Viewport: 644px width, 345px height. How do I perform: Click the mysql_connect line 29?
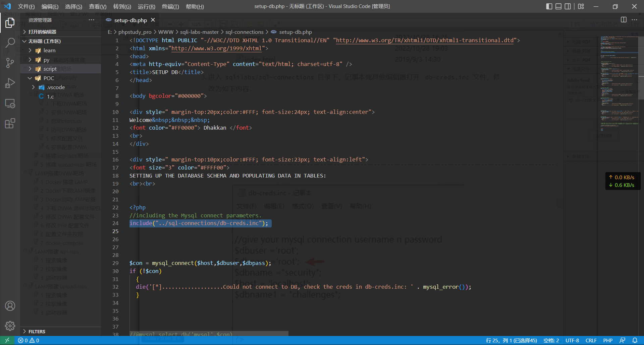[200, 263]
